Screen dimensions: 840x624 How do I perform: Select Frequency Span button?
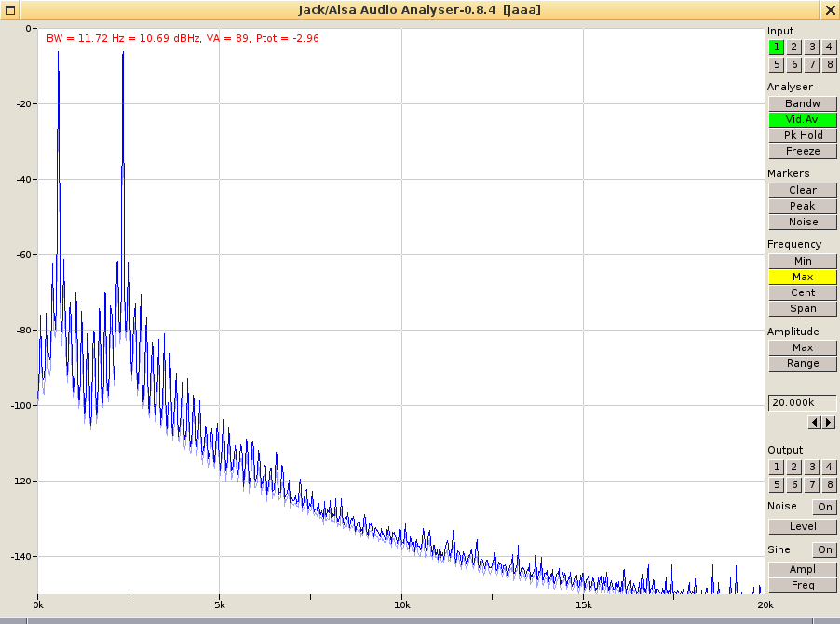coord(803,308)
